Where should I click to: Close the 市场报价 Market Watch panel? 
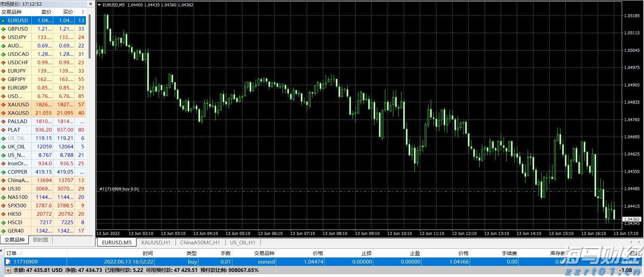(x=90, y=4)
